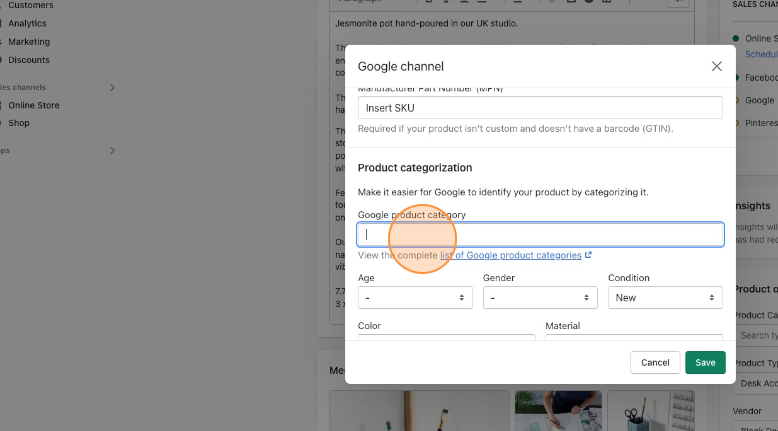Viewport: 778px width, 431px height.
Task: Open Marketing in the sidebar
Action: click(x=29, y=42)
